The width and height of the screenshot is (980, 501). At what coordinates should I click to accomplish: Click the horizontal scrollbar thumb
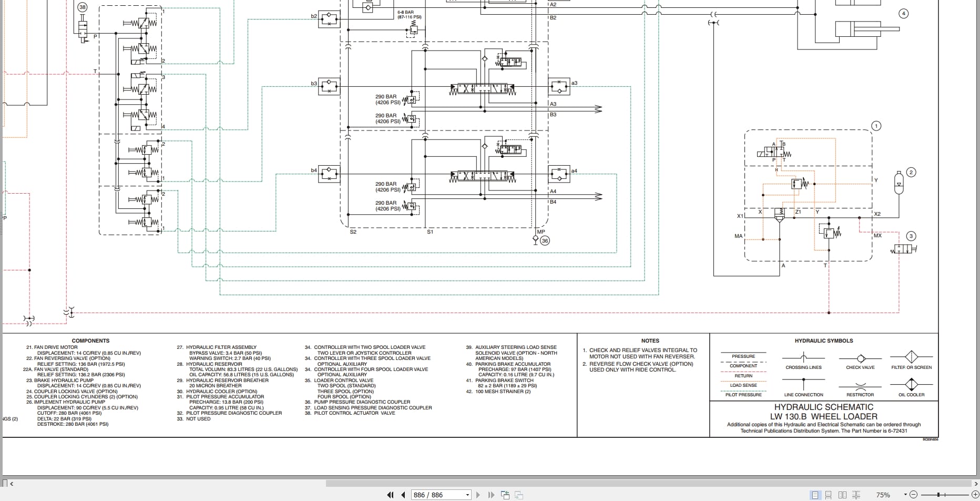648,483
